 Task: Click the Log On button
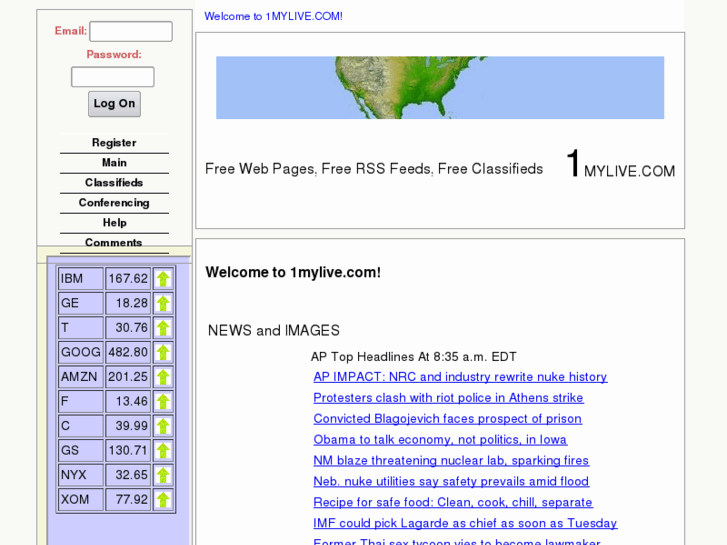coord(114,104)
